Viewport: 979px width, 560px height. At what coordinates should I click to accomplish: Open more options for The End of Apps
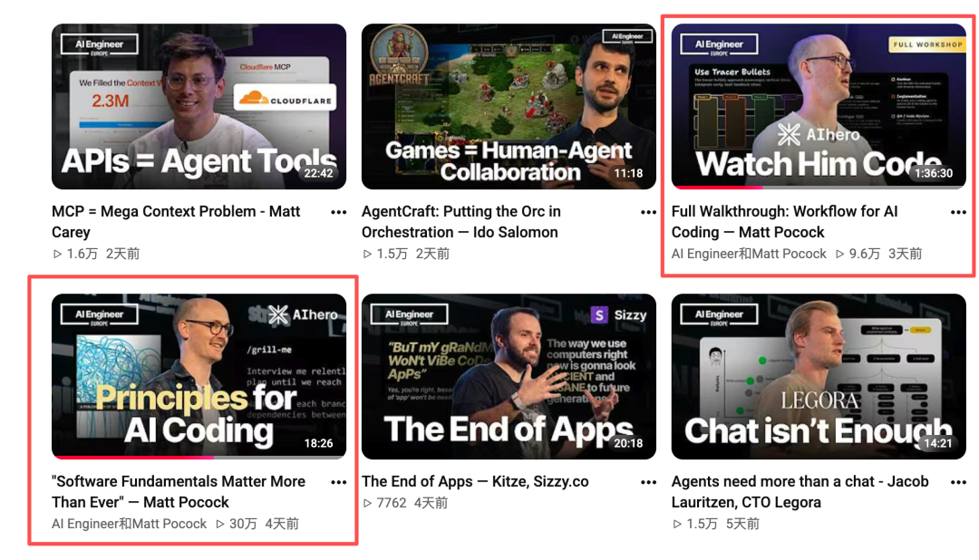click(x=648, y=482)
